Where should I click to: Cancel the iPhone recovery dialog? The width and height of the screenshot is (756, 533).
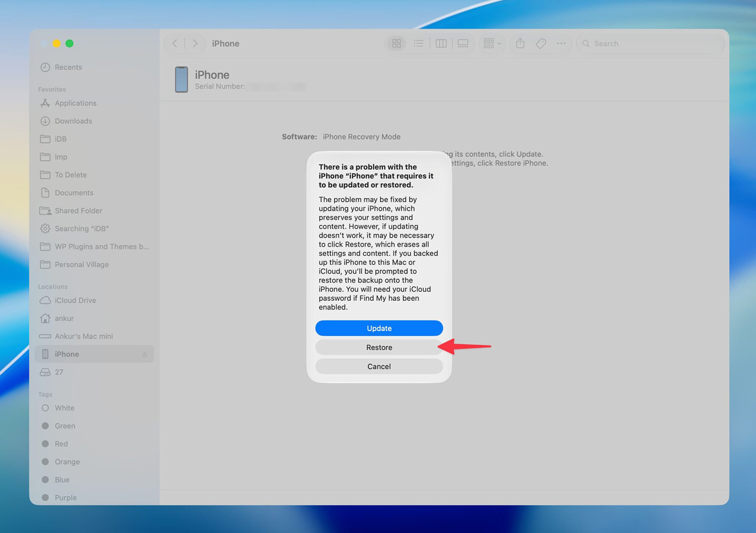coord(379,367)
